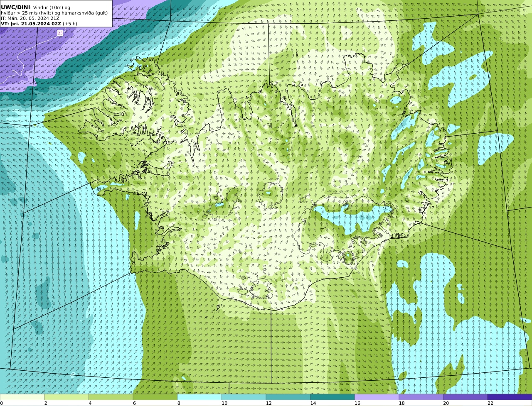The height and width of the screenshot is (406, 532).
Task: Select the lavender 16–18 legend swatch
Action: tap(377, 397)
